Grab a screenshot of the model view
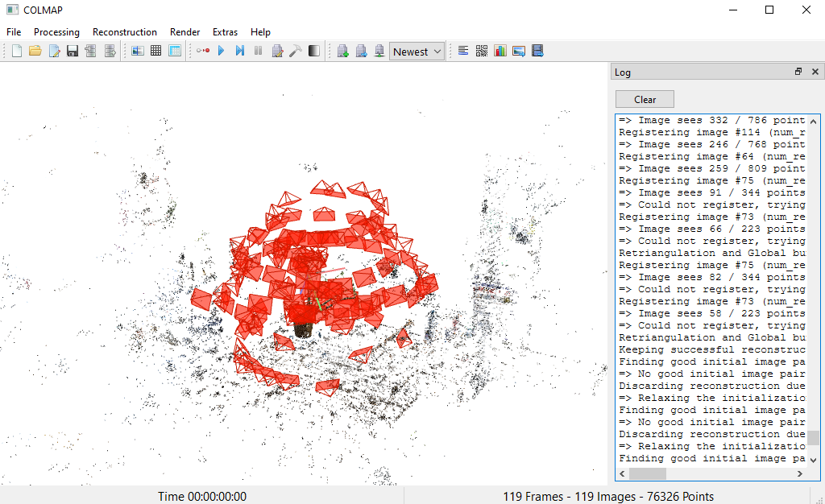Image resolution: width=825 pixels, height=504 pixels. 520,50
